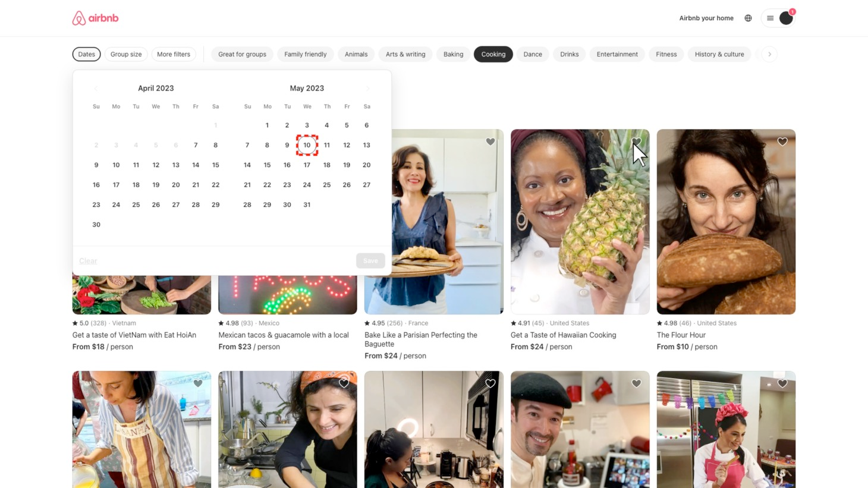Open the More filters dropdown

tap(174, 54)
